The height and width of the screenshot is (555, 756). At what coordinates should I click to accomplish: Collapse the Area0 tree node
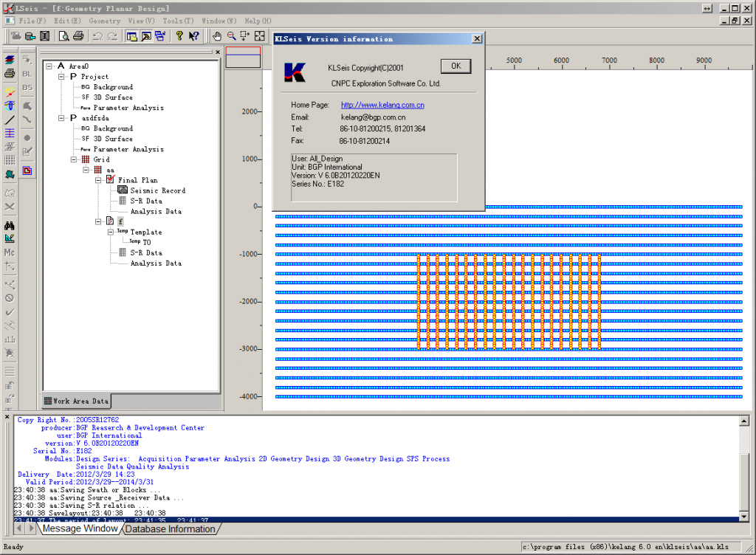coord(49,66)
